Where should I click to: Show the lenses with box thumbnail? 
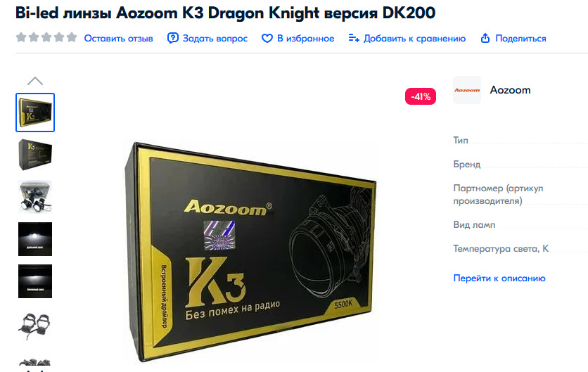[x=35, y=197]
